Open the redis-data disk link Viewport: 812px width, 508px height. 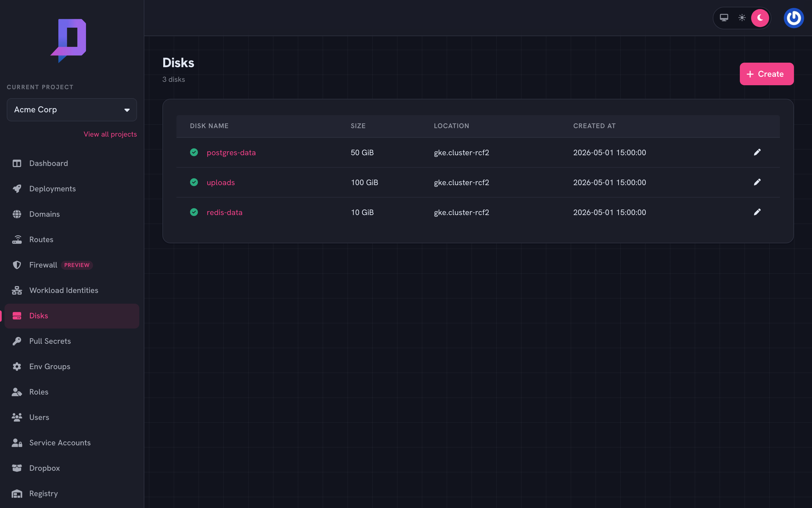[224, 212]
